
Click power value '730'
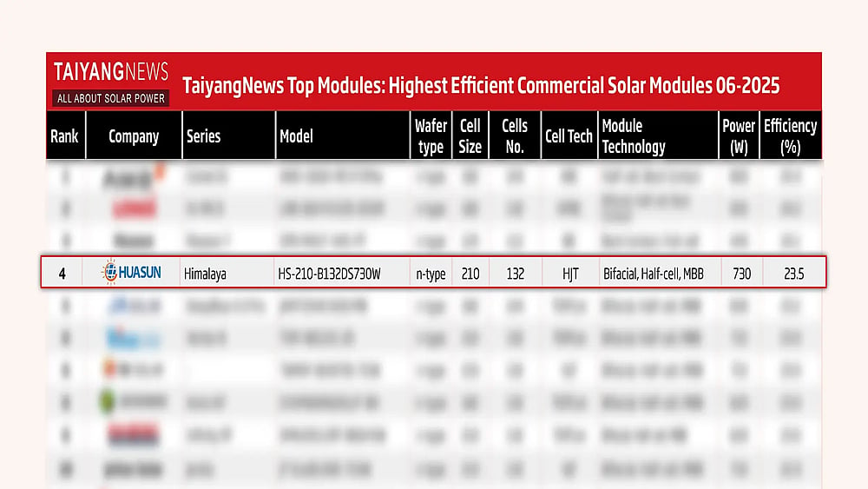coord(741,274)
